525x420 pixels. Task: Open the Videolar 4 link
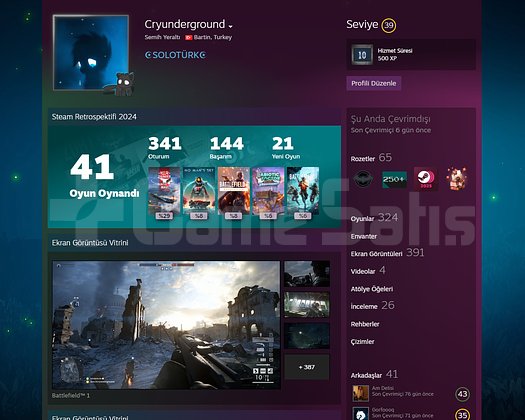pos(368,271)
